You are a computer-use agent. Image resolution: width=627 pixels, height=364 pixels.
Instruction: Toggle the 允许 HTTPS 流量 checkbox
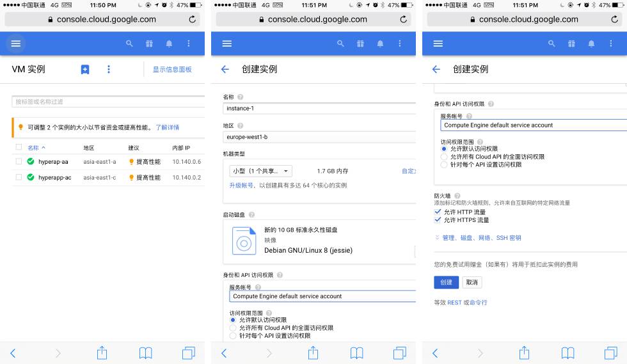[438, 220]
